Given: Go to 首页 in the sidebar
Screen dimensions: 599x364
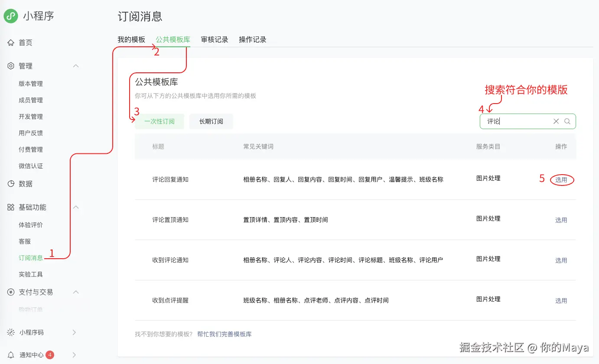Looking at the screenshot, I should 26,43.
